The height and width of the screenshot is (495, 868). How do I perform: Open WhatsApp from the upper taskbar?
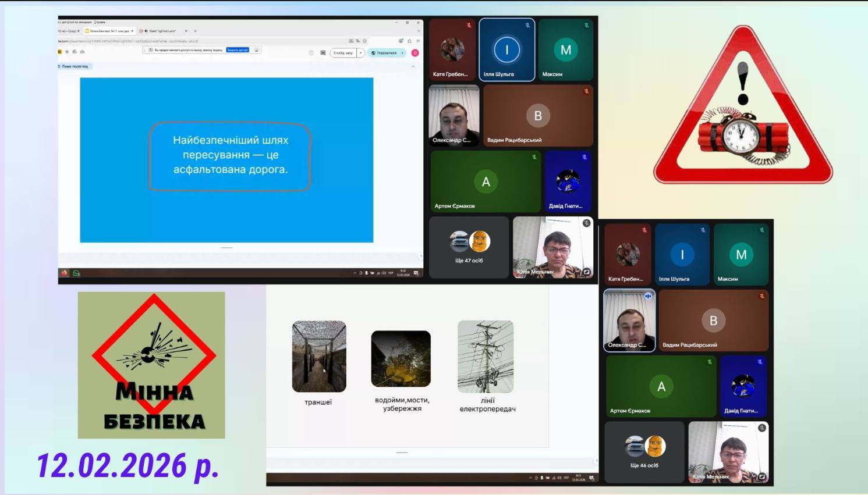pos(76,273)
